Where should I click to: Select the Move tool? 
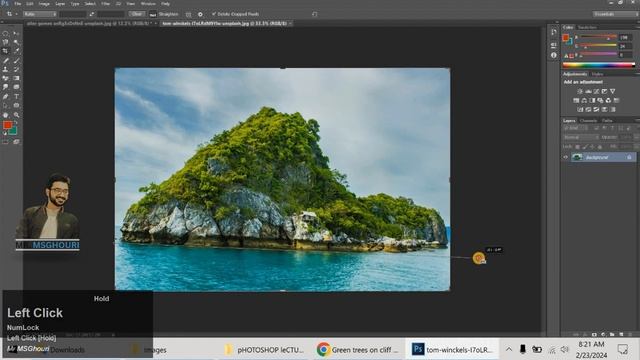16,33
